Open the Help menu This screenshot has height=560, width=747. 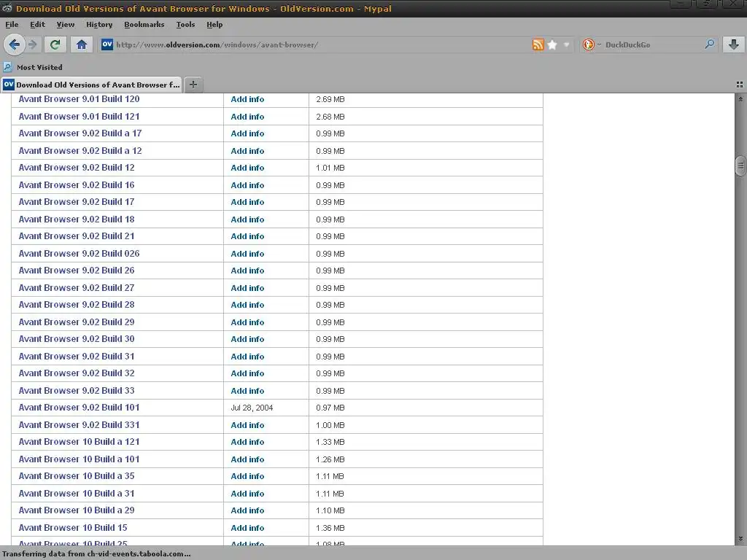pos(214,24)
